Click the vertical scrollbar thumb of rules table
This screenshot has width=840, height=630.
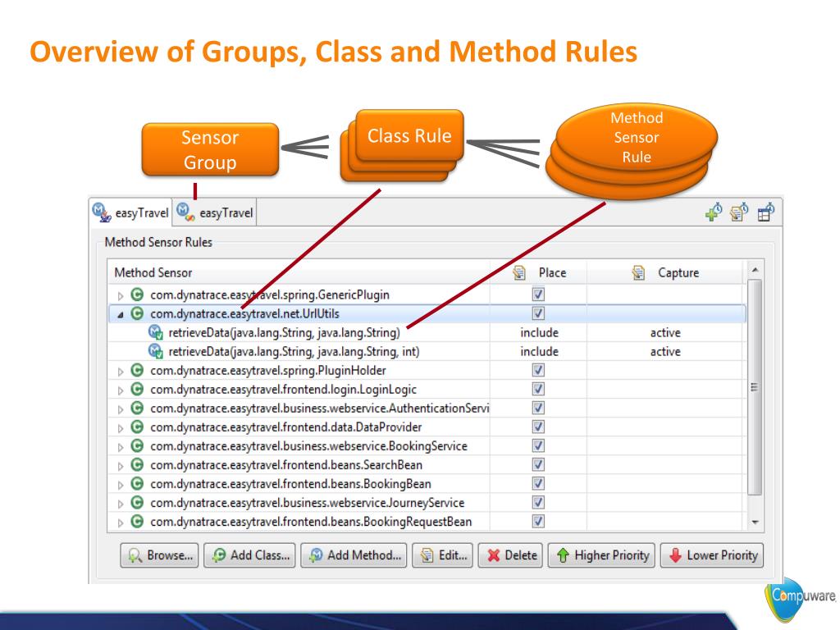(755, 387)
